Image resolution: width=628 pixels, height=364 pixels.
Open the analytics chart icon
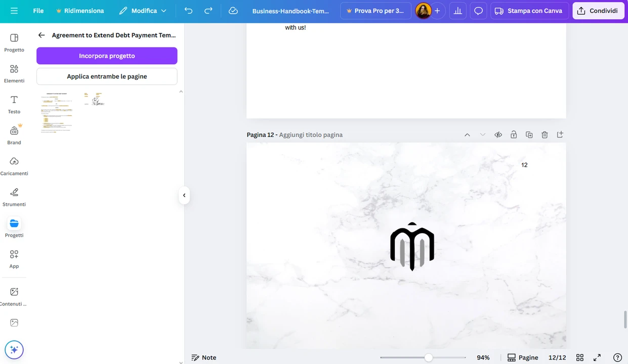pos(458,11)
